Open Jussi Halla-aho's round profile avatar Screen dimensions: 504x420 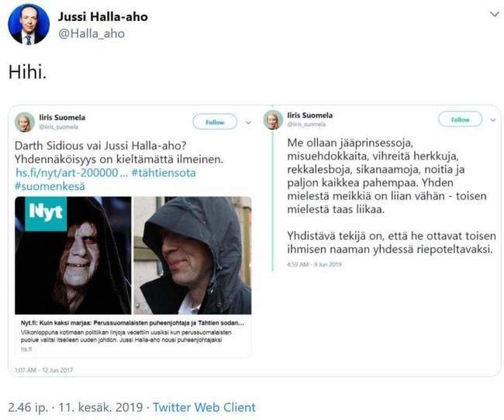(29, 24)
